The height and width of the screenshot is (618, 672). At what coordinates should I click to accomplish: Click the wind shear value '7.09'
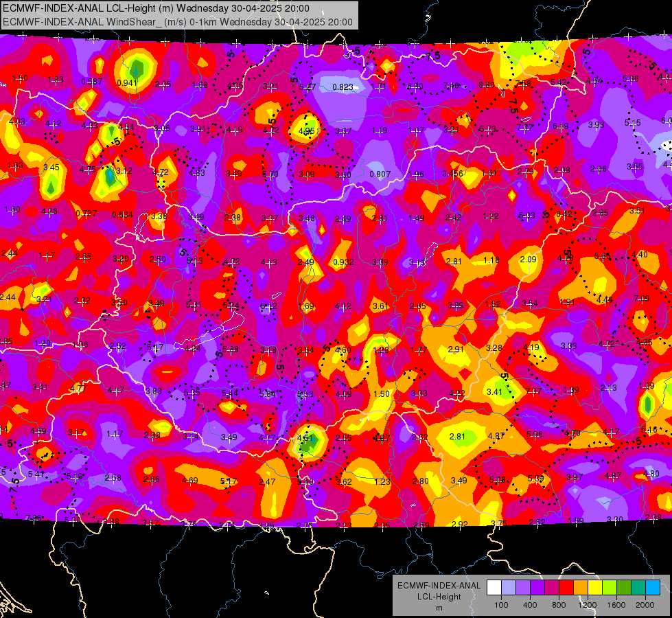point(642,298)
